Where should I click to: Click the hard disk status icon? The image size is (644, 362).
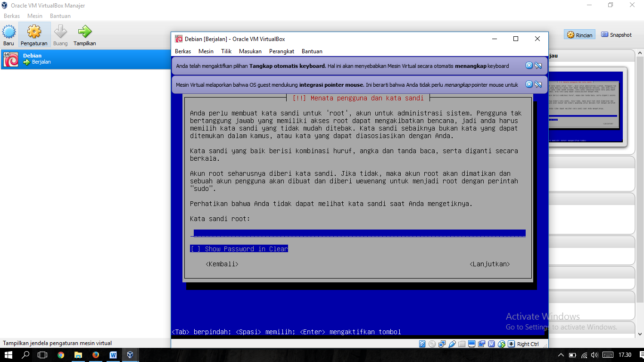pos(422,344)
